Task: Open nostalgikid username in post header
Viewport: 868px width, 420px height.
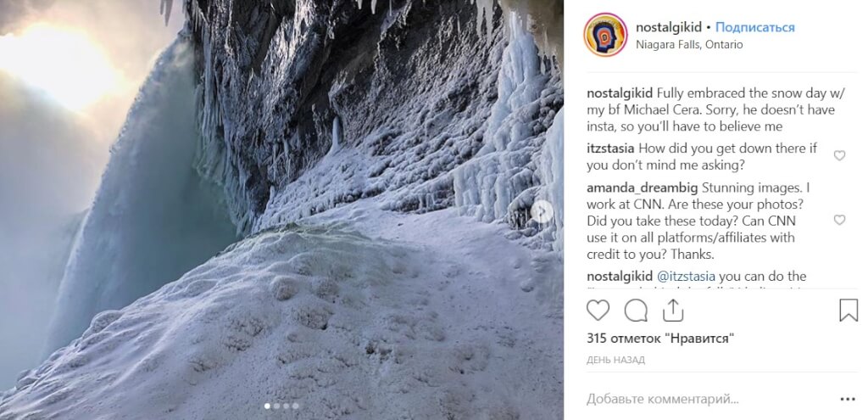Action: click(x=669, y=27)
